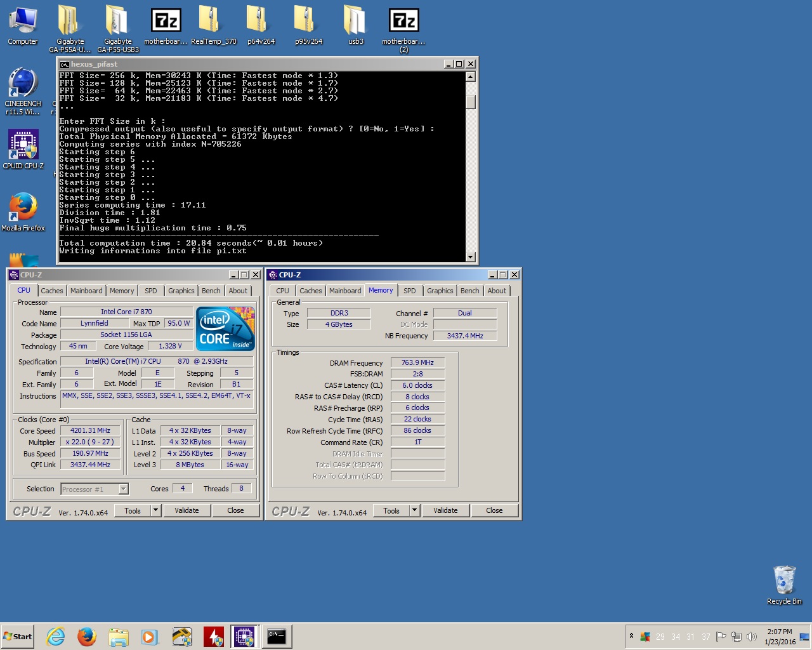Show hidden tray icons

coord(631,636)
